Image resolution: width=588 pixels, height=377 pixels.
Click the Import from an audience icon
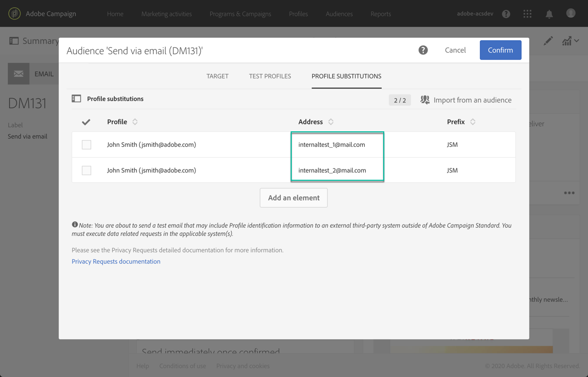tap(425, 100)
